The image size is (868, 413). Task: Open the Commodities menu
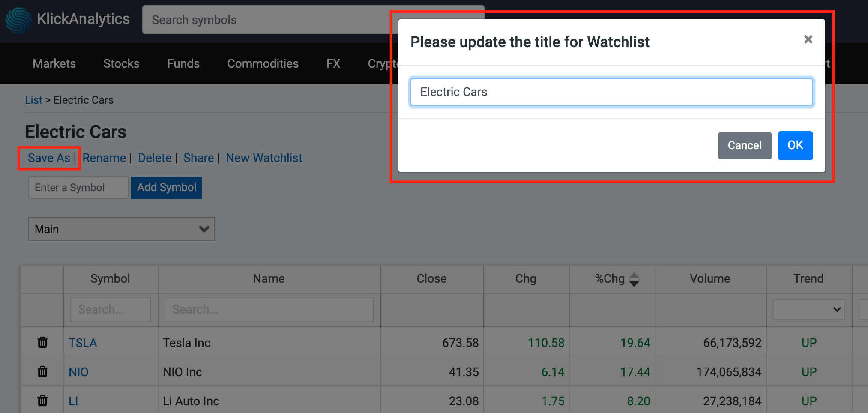263,63
